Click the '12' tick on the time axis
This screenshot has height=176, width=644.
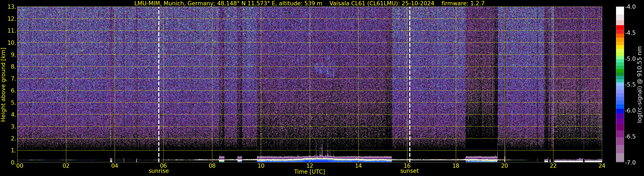[x=310, y=166]
